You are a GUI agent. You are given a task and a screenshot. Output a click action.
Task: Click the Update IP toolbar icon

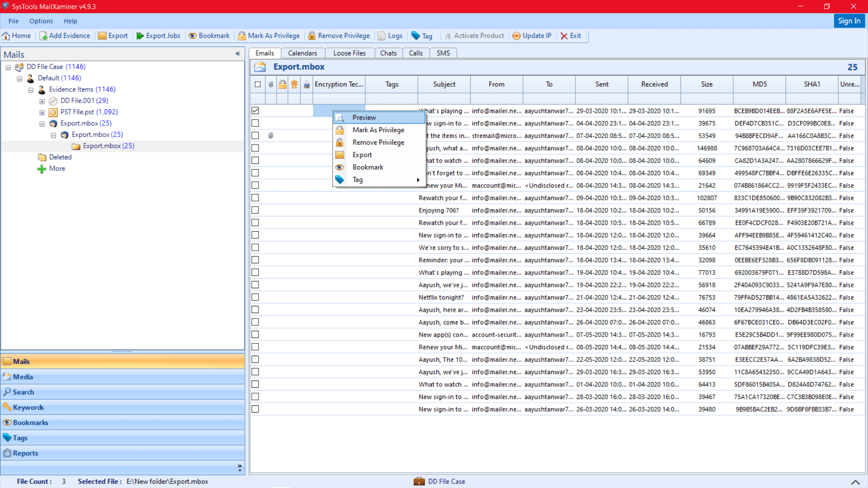click(x=532, y=36)
